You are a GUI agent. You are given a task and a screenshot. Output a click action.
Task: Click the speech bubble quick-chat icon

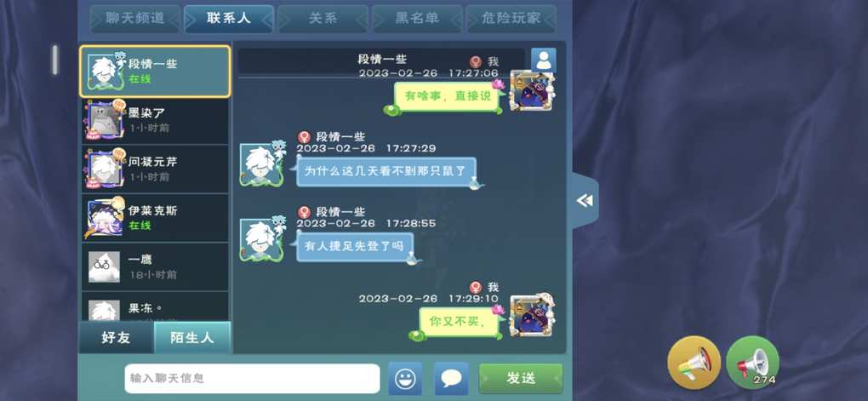point(451,379)
